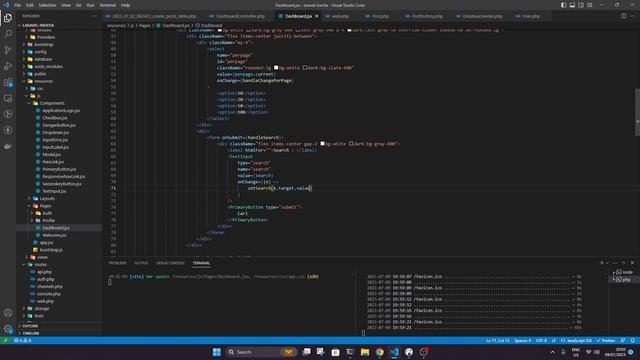Open the Source Control view
640x360 pixels.
click(8, 50)
